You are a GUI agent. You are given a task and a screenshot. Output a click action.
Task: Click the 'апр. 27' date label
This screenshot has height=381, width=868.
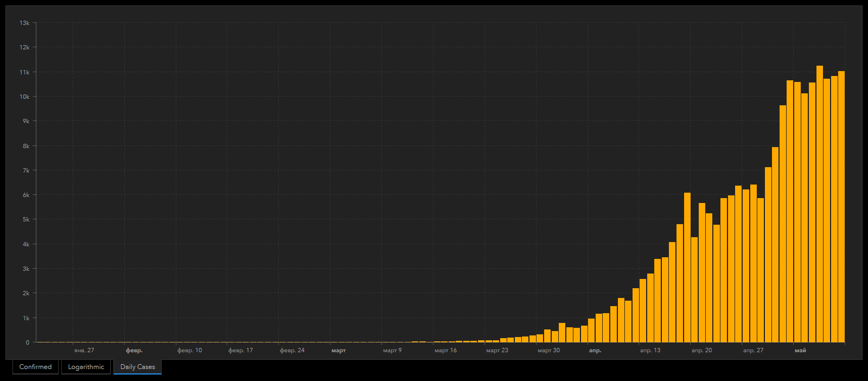pyautogui.click(x=753, y=351)
